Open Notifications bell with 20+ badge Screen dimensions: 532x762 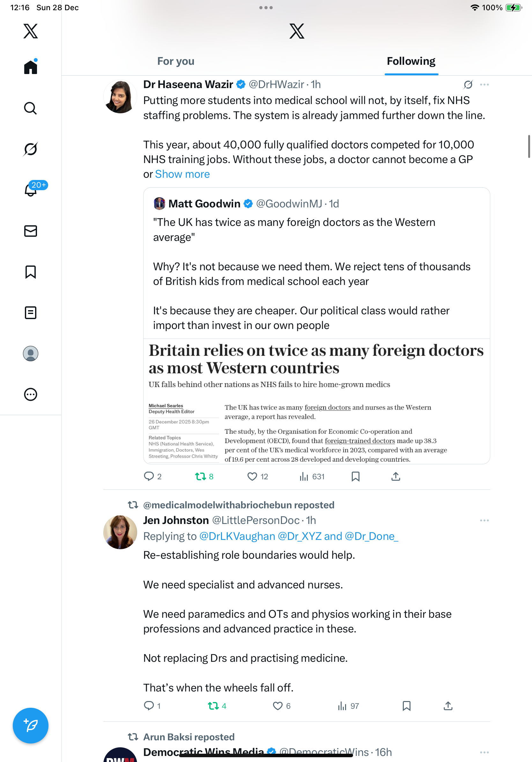[x=31, y=190]
